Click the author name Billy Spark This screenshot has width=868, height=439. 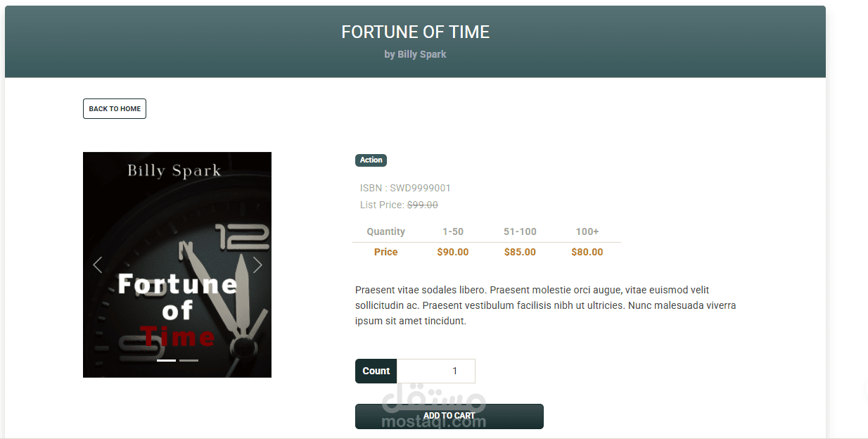point(422,54)
